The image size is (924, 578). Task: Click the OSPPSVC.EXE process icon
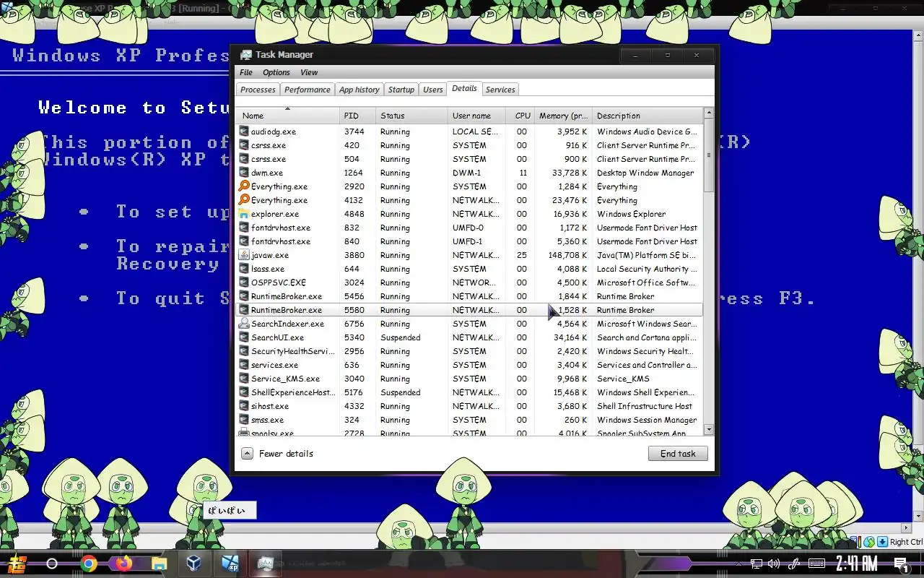pos(244,282)
